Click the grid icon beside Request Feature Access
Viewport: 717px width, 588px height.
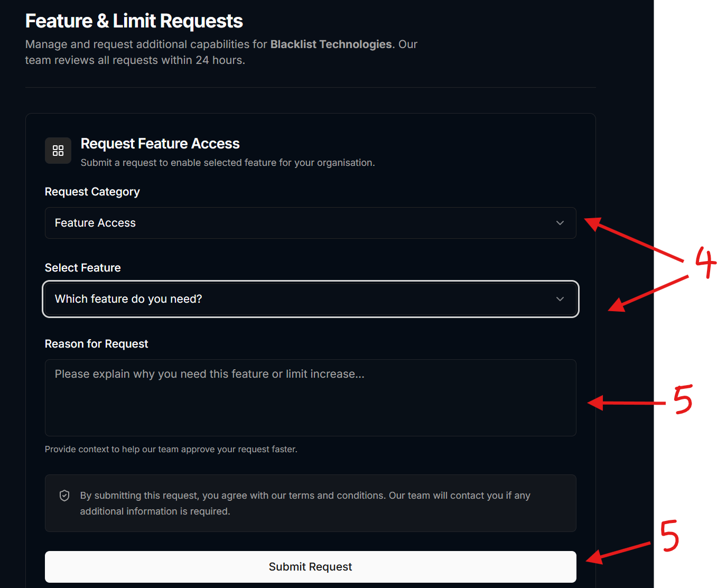pyautogui.click(x=58, y=151)
